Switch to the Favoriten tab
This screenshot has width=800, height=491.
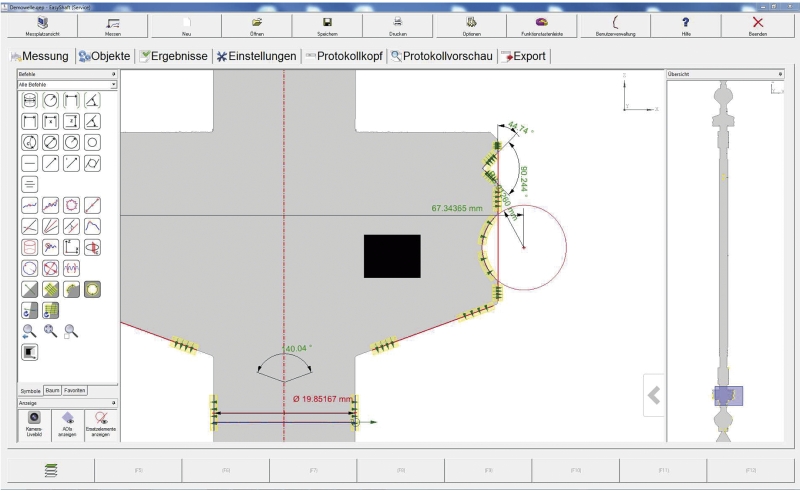coord(75,389)
